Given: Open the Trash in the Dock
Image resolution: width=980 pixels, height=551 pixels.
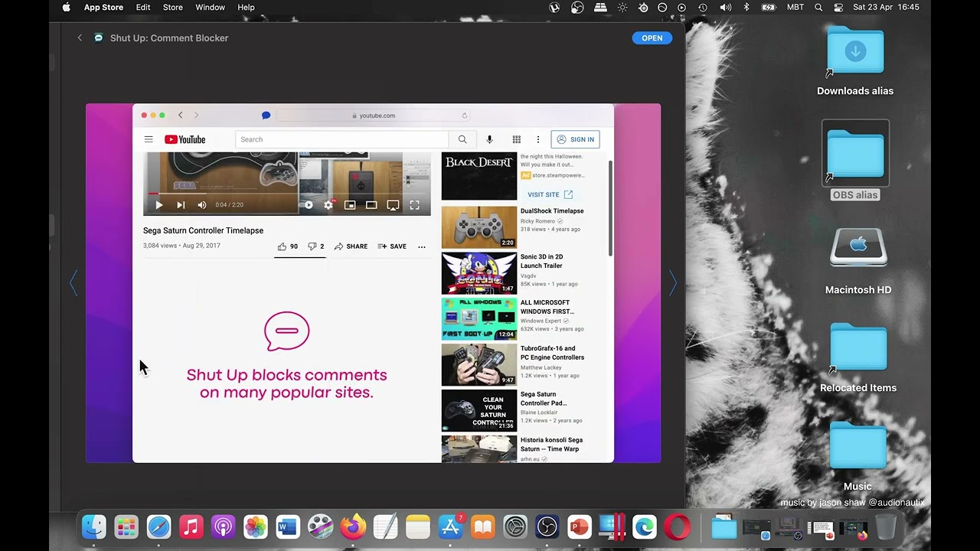Looking at the screenshot, I should (886, 527).
